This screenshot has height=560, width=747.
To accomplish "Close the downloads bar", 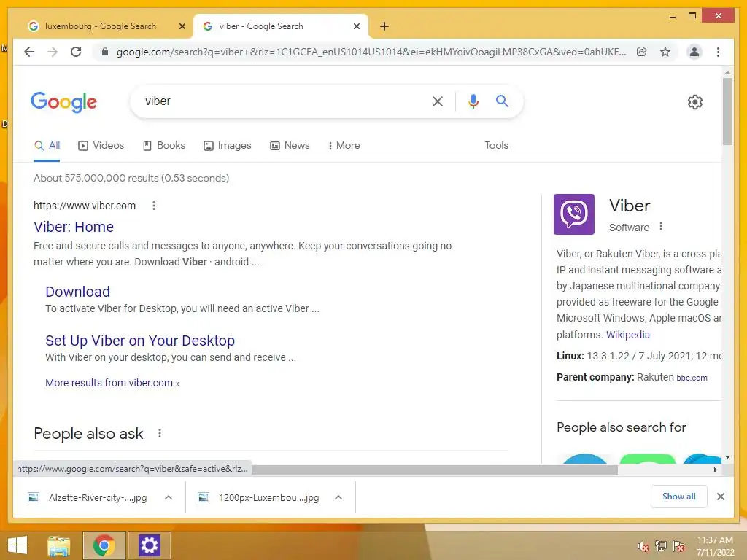I will 720,497.
